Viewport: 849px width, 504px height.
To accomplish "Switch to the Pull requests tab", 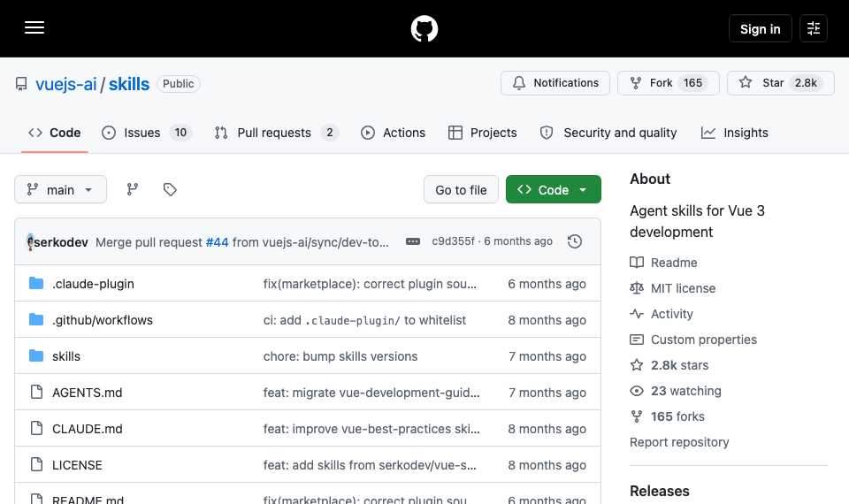I will pyautogui.click(x=276, y=133).
